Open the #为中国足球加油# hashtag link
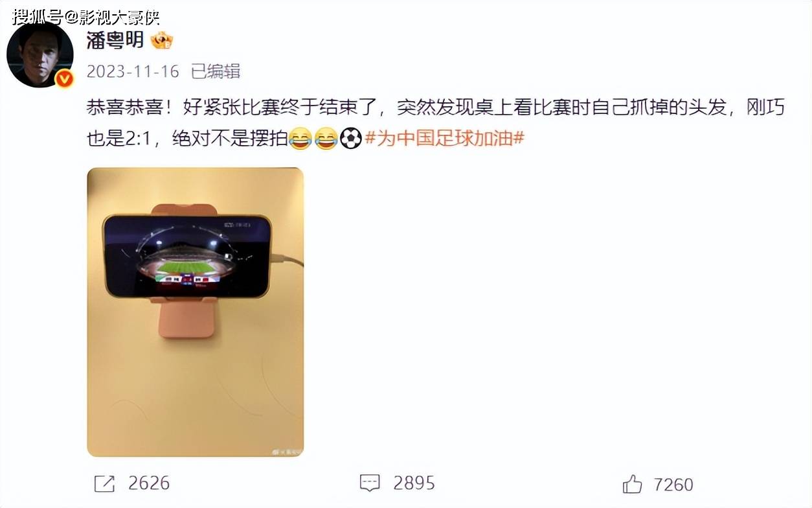Screen dimensions: 812x508 [x=444, y=139]
